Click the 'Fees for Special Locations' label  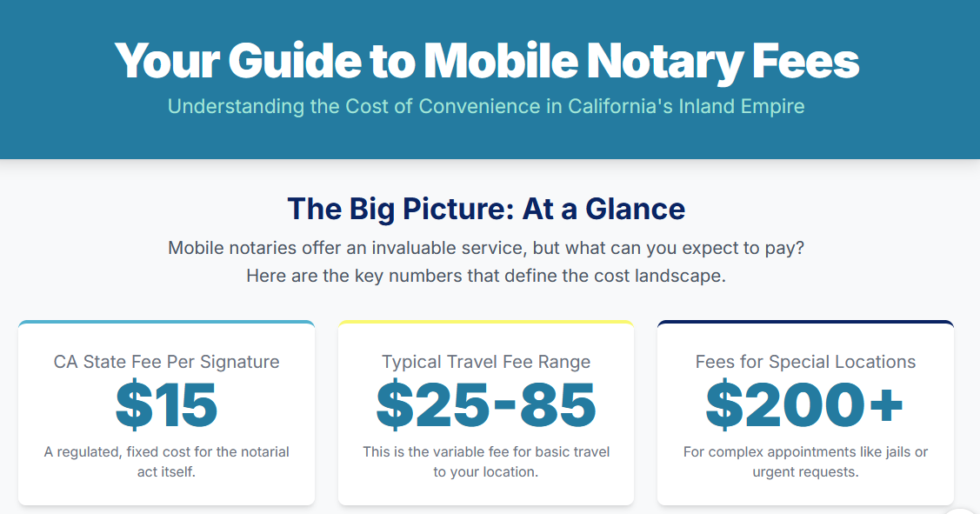(805, 362)
